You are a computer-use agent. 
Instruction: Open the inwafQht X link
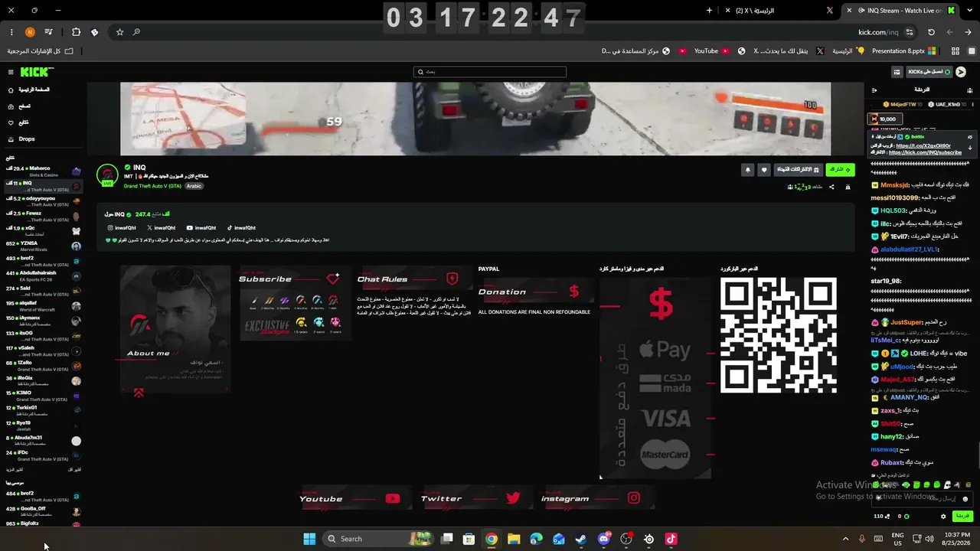click(x=162, y=228)
